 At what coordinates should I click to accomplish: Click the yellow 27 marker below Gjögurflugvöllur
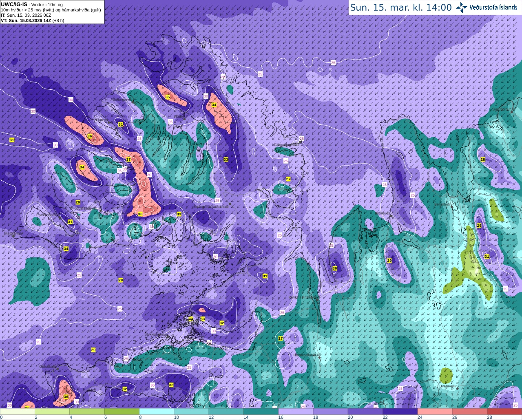(x=288, y=179)
